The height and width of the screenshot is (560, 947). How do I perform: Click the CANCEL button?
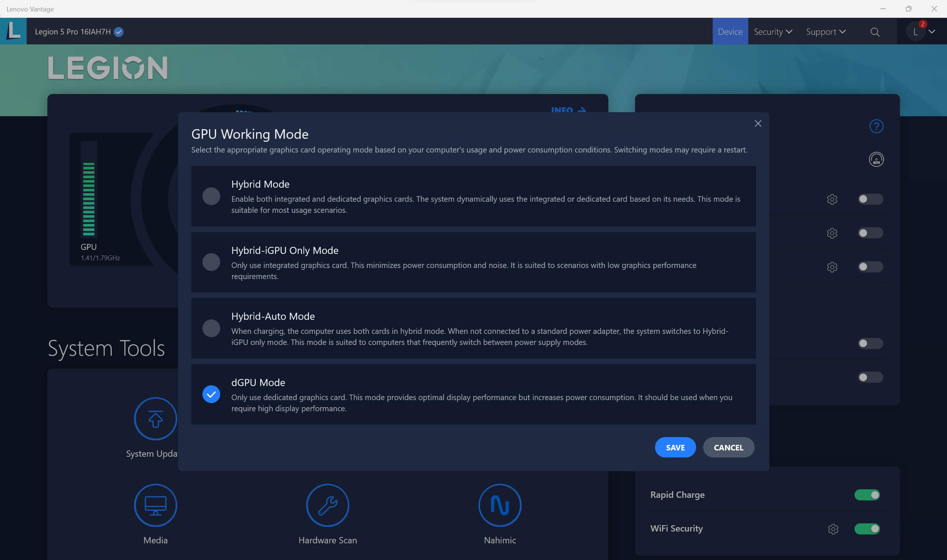tap(728, 447)
